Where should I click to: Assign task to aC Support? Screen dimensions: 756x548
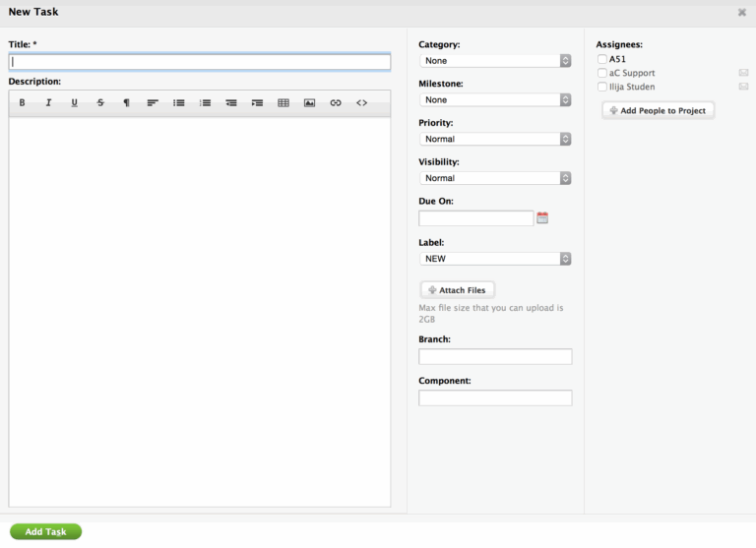tap(602, 73)
